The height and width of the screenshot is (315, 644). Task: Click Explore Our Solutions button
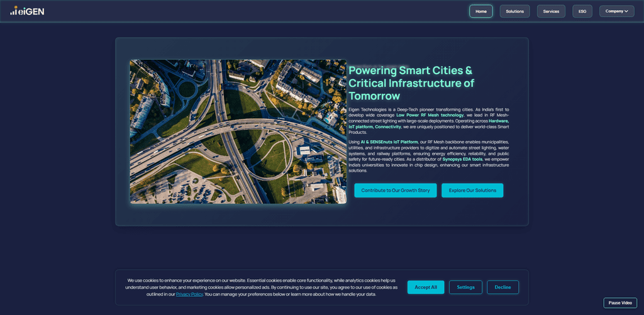coord(472,191)
